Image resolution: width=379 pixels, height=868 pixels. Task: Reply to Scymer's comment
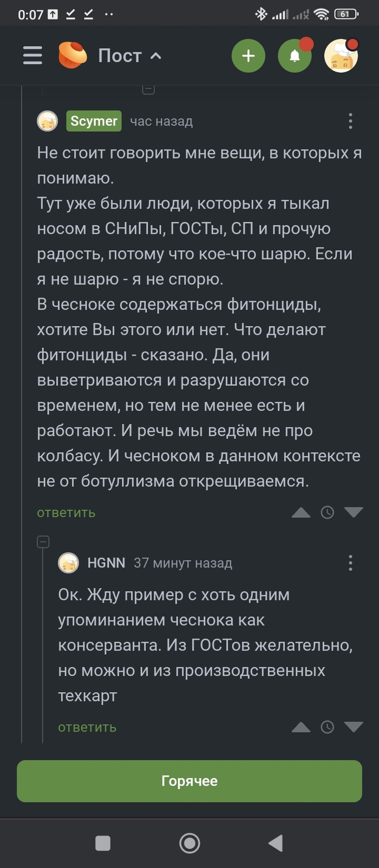(66, 513)
